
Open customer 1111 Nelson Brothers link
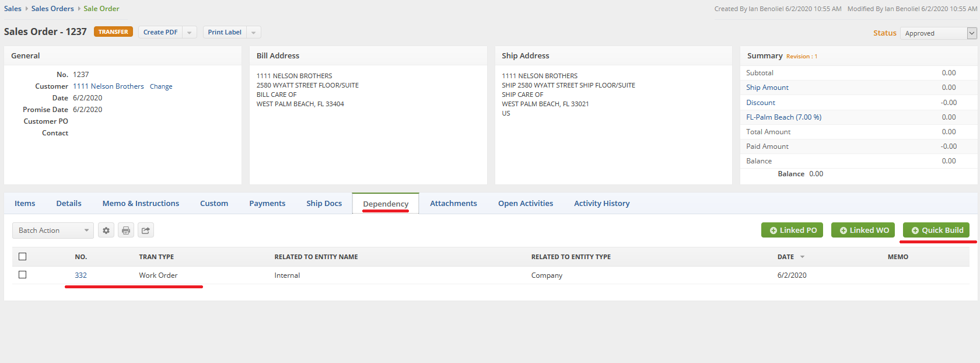click(x=108, y=86)
